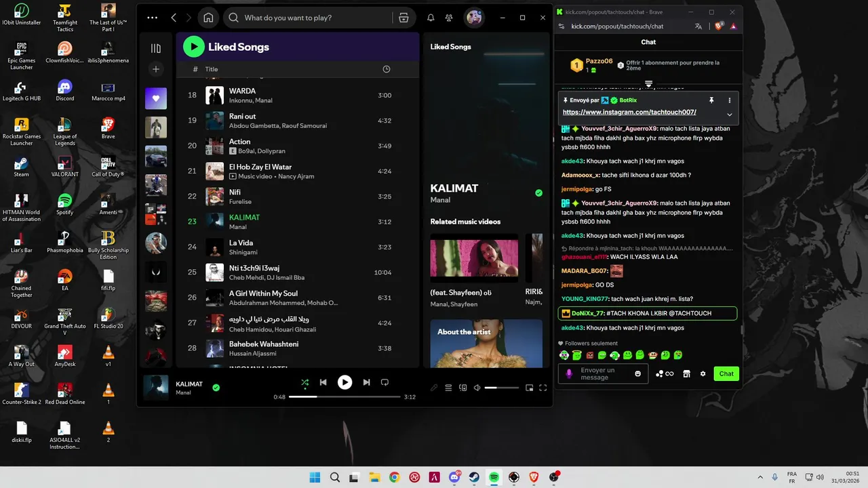The width and height of the screenshot is (868, 488).
Task: Open Manal artist link under KALIMAT title
Action: pos(440,200)
